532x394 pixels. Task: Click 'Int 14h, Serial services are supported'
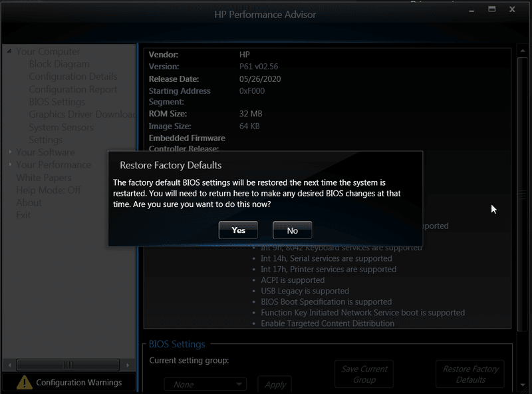click(326, 258)
